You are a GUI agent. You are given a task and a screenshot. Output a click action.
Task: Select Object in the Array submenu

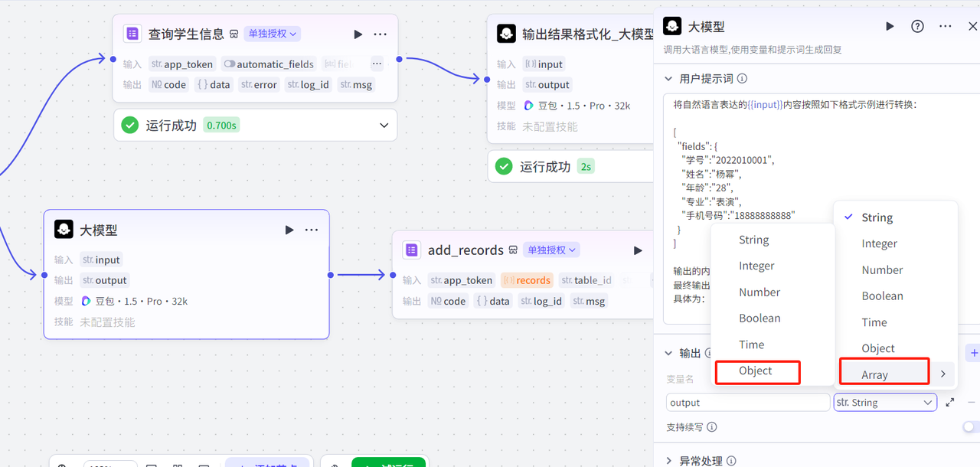756,371
